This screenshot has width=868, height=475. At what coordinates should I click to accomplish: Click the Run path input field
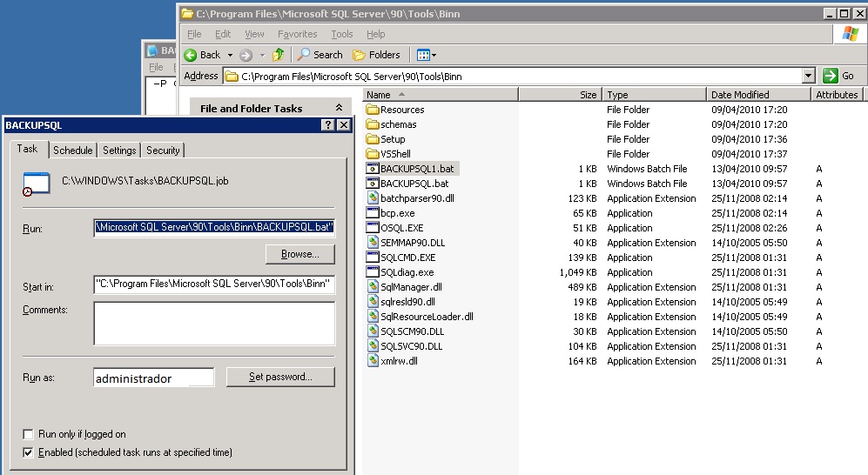click(x=214, y=227)
